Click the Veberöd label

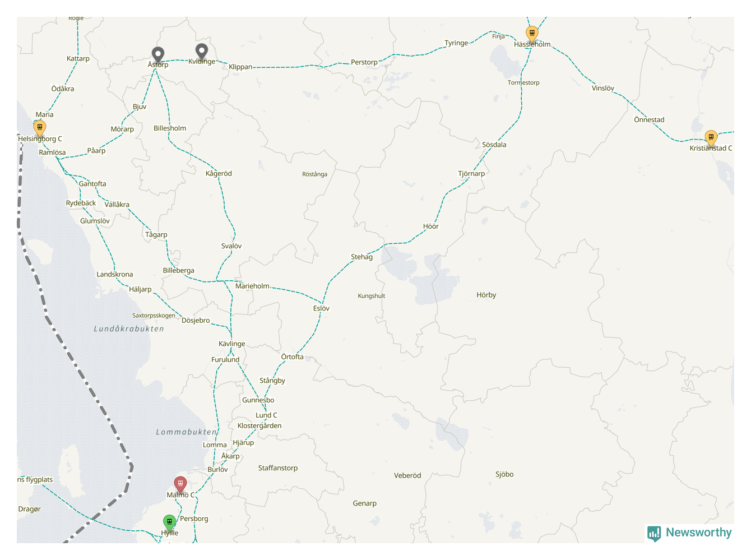click(x=407, y=476)
